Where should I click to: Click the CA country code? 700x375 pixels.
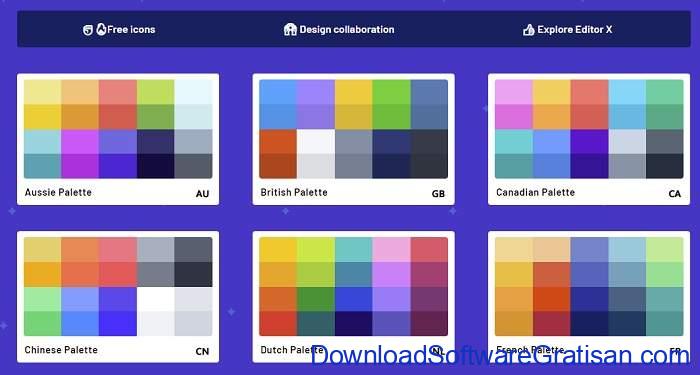coord(675,194)
